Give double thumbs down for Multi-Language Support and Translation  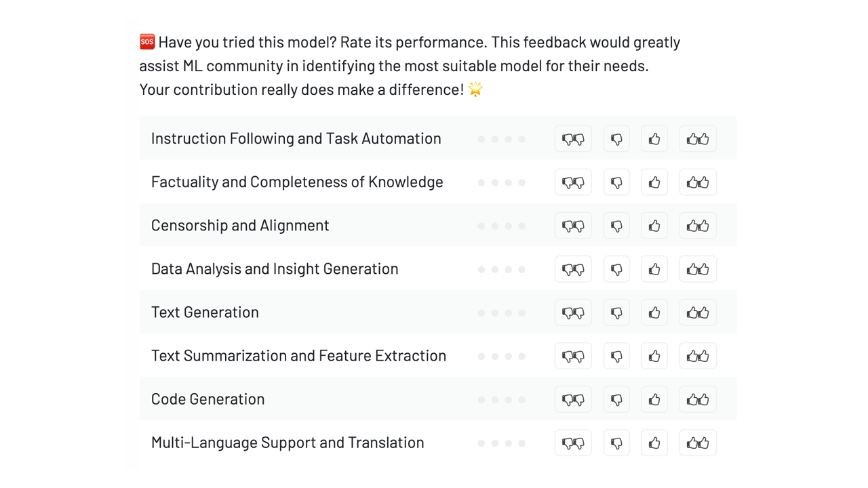573,442
